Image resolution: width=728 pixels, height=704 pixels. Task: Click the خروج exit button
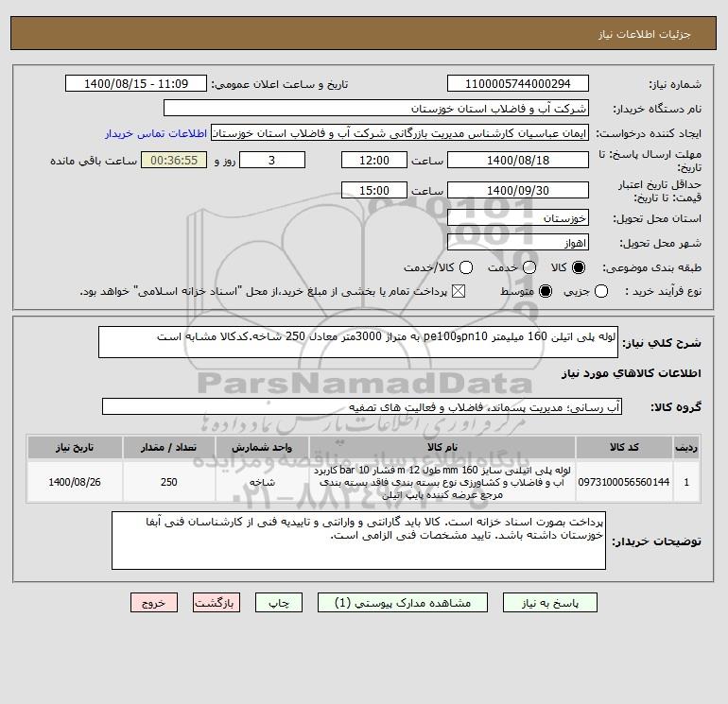click(154, 603)
